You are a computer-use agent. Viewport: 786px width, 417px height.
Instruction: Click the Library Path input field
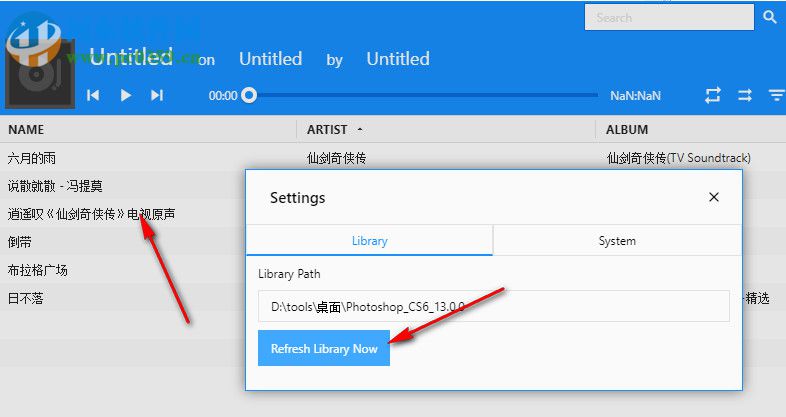point(494,306)
